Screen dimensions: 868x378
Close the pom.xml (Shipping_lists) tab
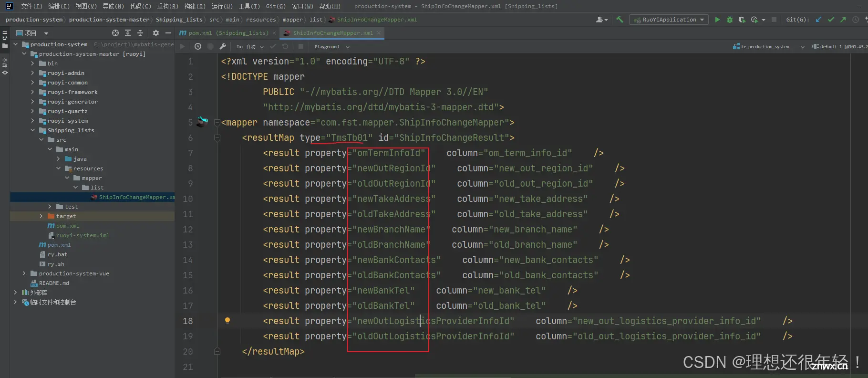[x=274, y=33]
